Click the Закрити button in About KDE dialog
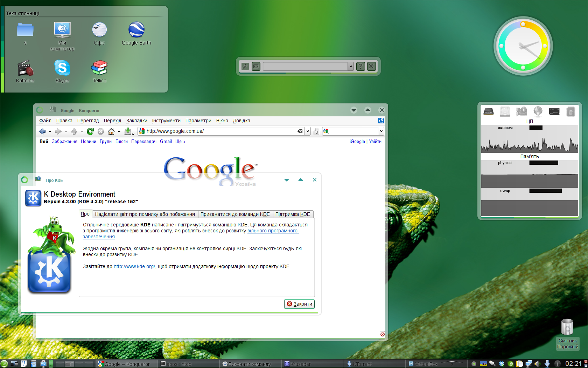 (x=299, y=304)
